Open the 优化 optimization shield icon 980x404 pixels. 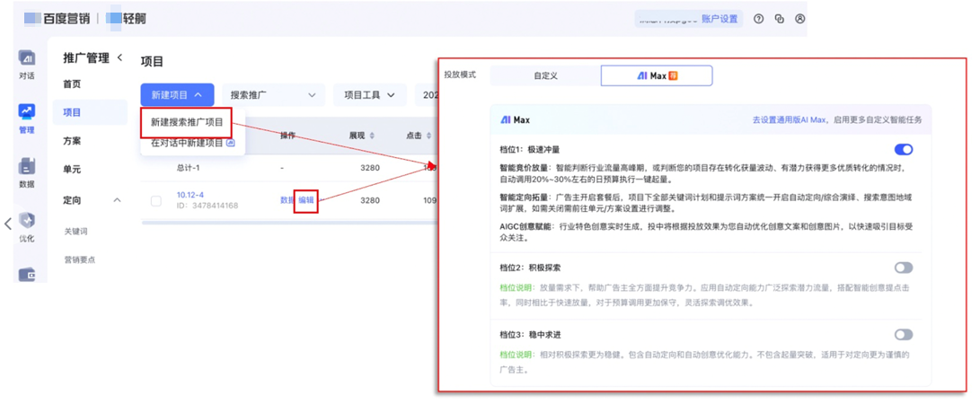pyautogui.click(x=27, y=227)
